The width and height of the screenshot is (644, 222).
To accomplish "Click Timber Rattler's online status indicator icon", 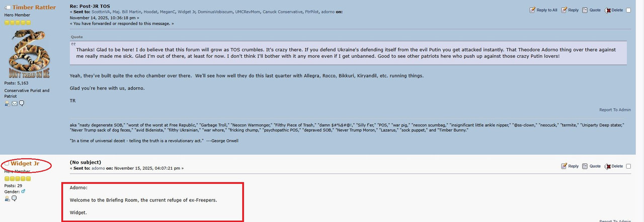I will (x=8, y=8).
